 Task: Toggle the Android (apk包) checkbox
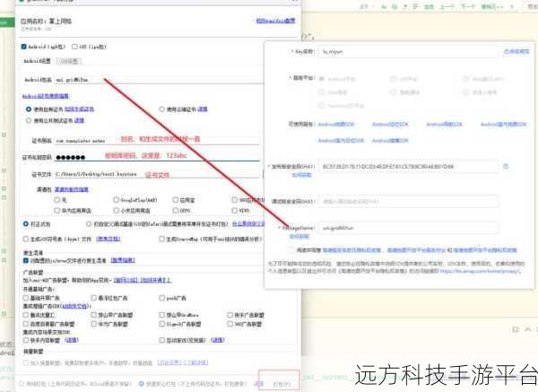click(x=23, y=47)
